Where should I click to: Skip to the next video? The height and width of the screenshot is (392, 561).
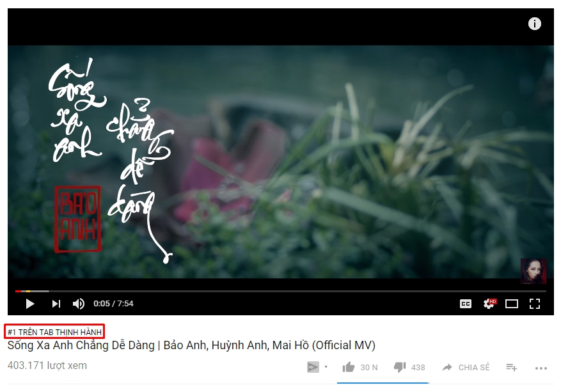pyautogui.click(x=56, y=304)
